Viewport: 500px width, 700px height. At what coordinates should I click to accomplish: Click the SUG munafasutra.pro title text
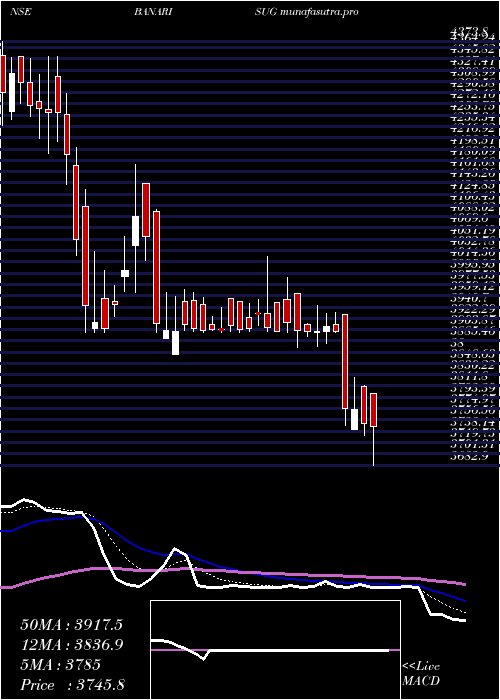[x=307, y=12]
